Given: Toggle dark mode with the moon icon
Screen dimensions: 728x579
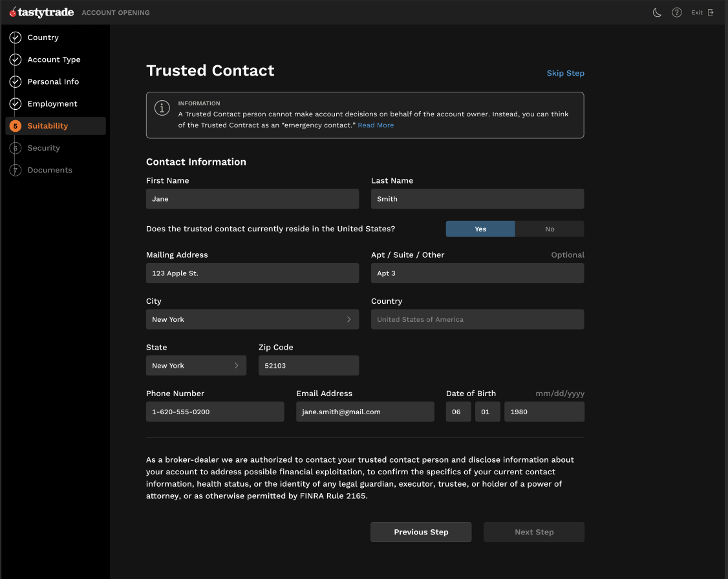Looking at the screenshot, I should click(657, 12).
